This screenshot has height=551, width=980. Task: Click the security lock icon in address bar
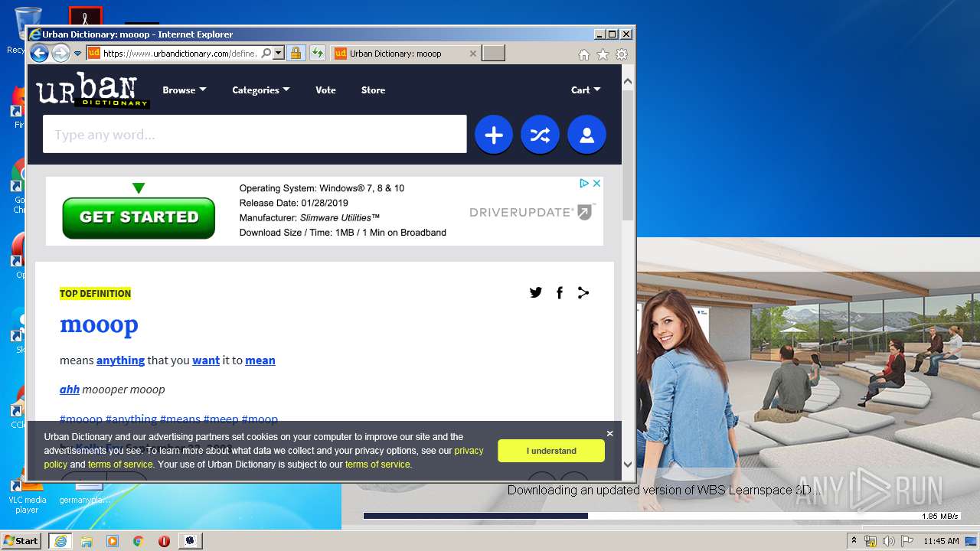(x=296, y=54)
